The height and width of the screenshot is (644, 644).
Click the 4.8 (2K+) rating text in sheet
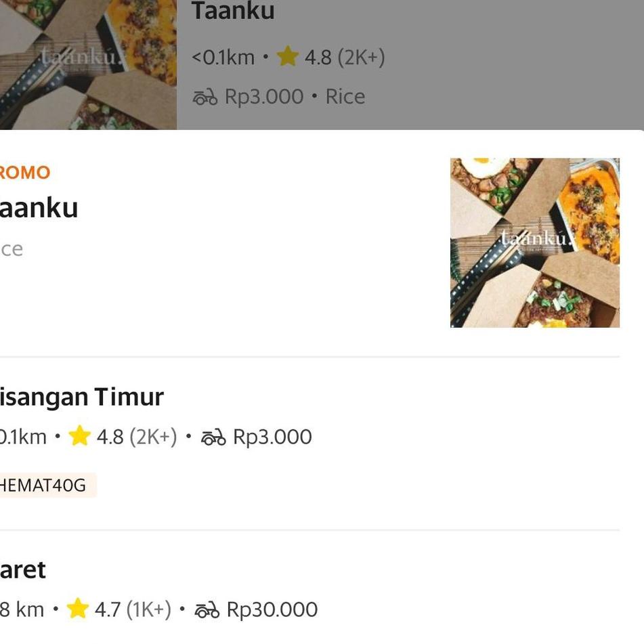pyautogui.click(x=137, y=437)
